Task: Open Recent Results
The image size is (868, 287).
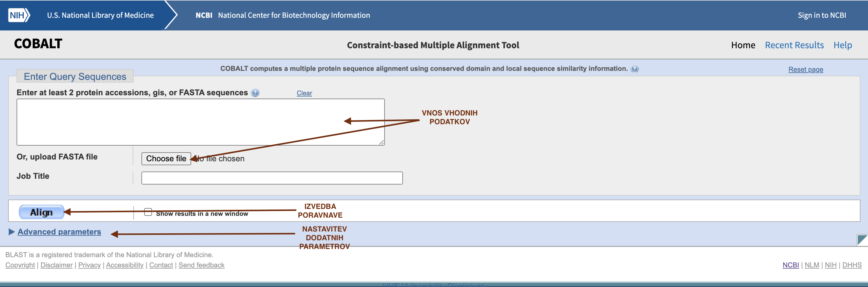Action: (x=794, y=45)
